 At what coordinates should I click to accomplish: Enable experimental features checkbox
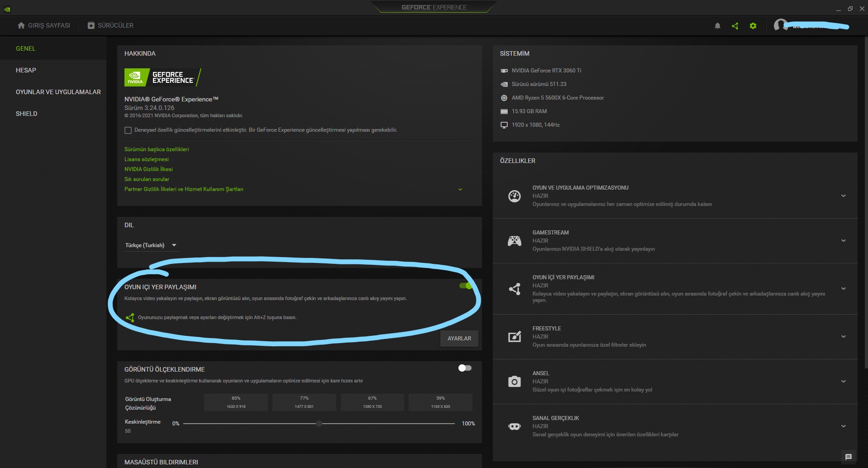tap(128, 130)
